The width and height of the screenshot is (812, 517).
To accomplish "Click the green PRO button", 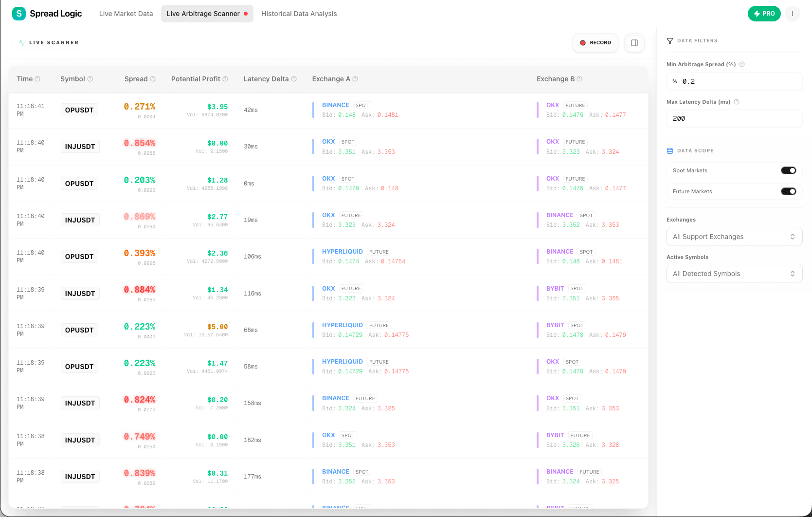I will [x=764, y=14].
